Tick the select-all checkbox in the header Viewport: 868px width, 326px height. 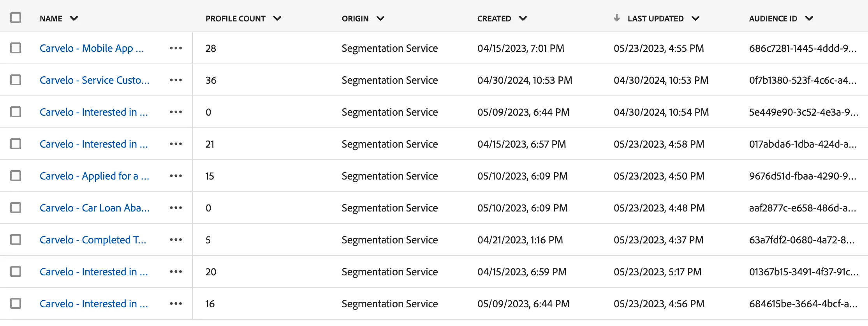[x=16, y=18]
